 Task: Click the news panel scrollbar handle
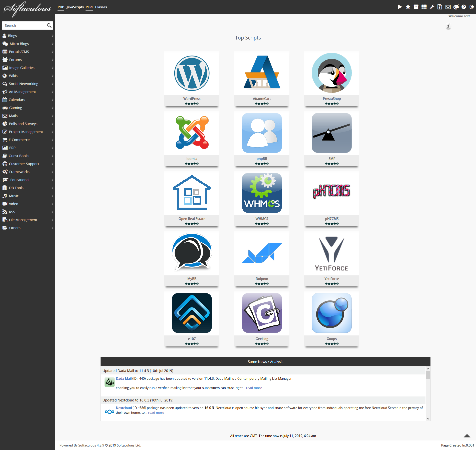[428, 375]
